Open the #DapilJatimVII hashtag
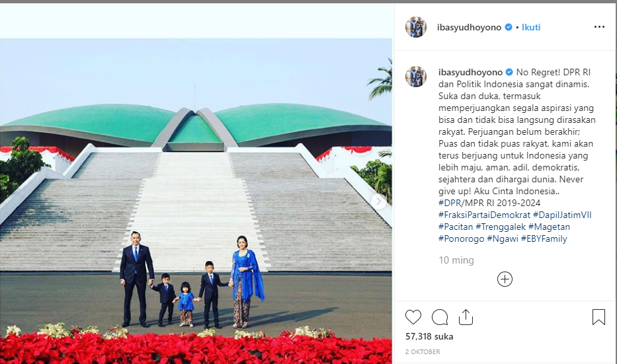 tap(562, 215)
